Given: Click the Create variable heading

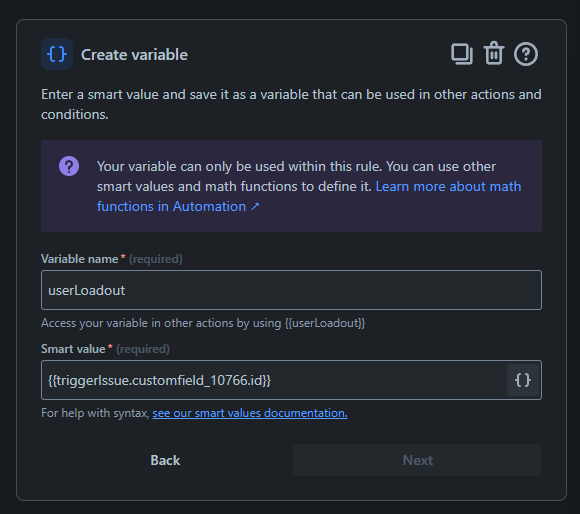Looking at the screenshot, I should click(x=134, y=55).
